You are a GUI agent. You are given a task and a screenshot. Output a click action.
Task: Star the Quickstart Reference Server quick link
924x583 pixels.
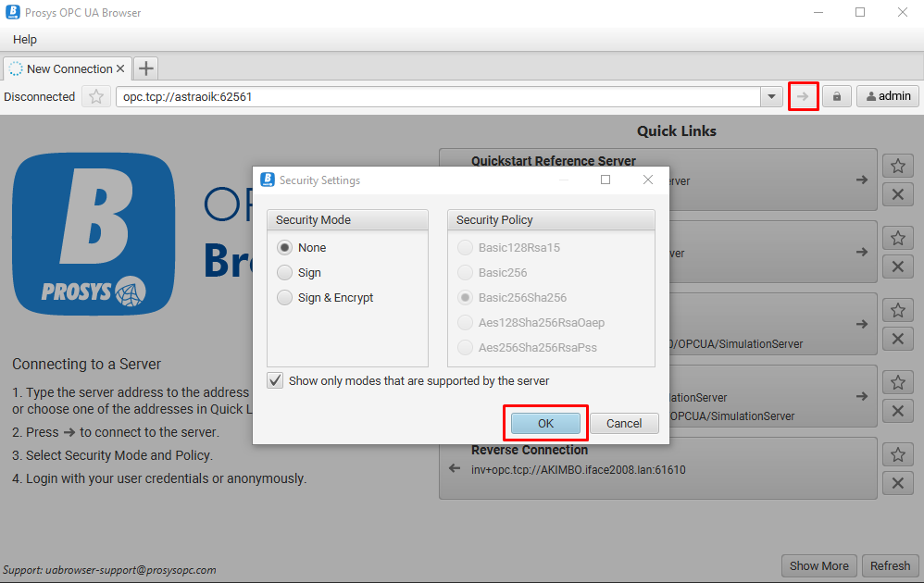[897, 167]
